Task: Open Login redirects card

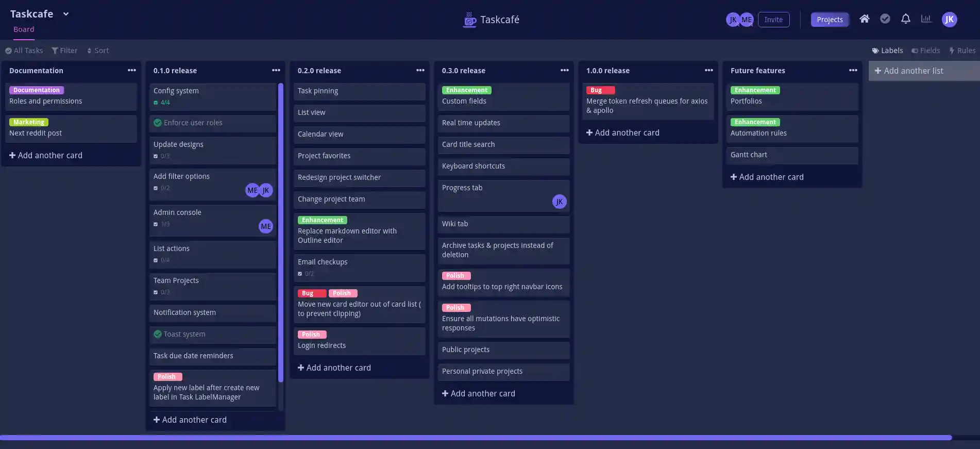Action: pos(360,341)
